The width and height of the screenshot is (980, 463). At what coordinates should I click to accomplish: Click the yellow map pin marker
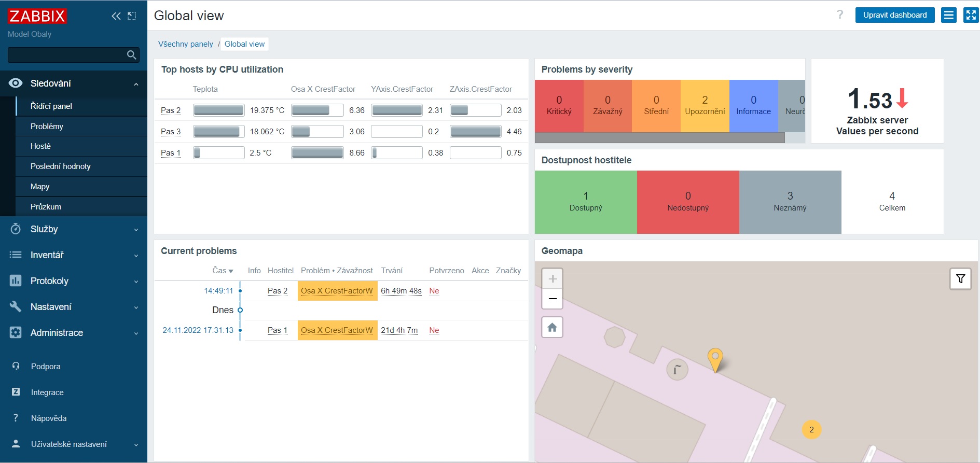point(715,360)
